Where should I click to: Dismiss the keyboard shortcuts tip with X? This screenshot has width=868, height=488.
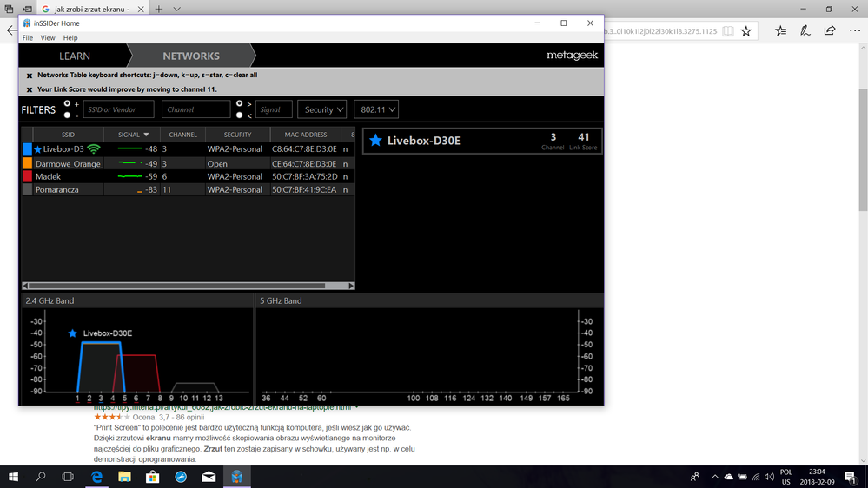[29, 76]
